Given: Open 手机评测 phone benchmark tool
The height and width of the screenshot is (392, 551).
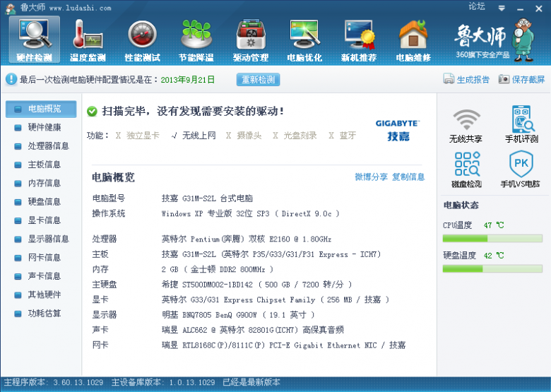Looking at the screenshot, I should click(521, 126).
